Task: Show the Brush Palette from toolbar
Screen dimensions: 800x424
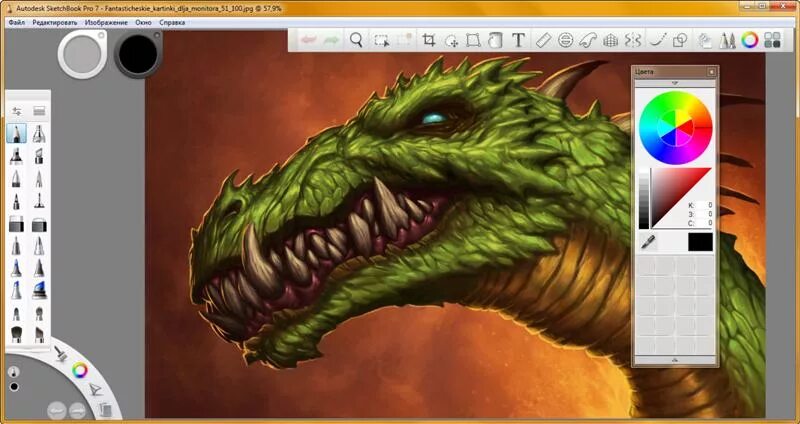Action: point(727,40)
